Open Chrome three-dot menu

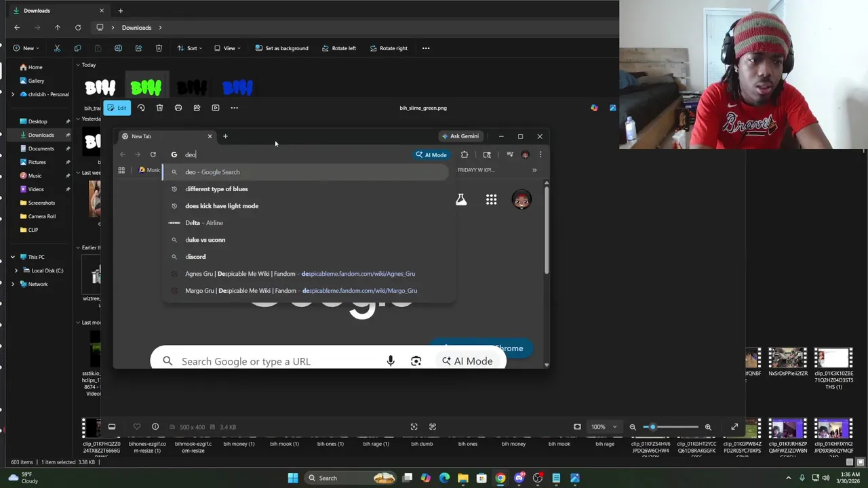tap(540, 155)
